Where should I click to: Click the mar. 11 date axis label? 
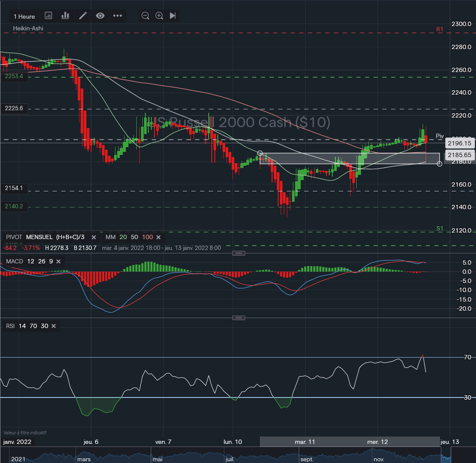tap(305, 442)
